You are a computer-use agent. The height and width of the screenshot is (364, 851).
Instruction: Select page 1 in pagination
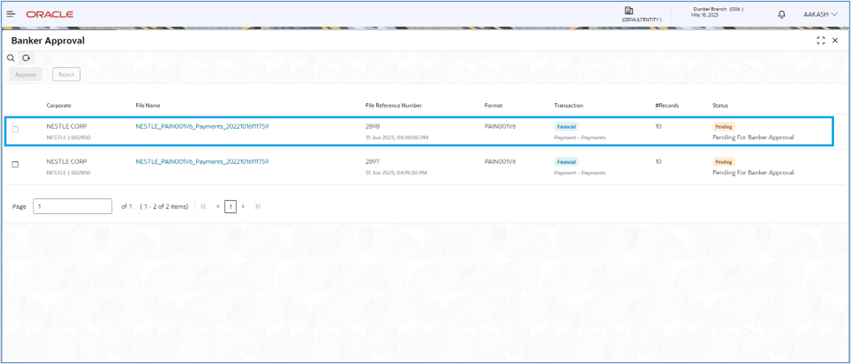(231, 206)
